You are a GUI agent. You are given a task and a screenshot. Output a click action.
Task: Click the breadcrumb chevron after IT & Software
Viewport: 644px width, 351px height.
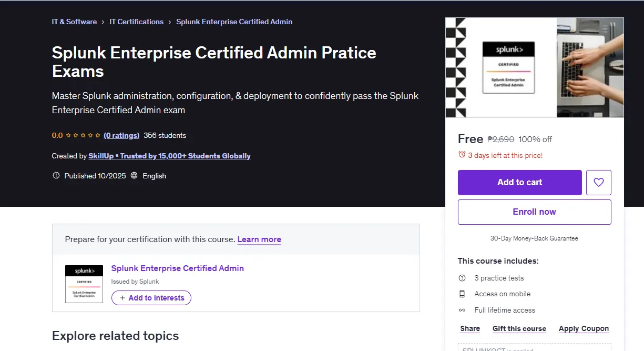point(103,22)
